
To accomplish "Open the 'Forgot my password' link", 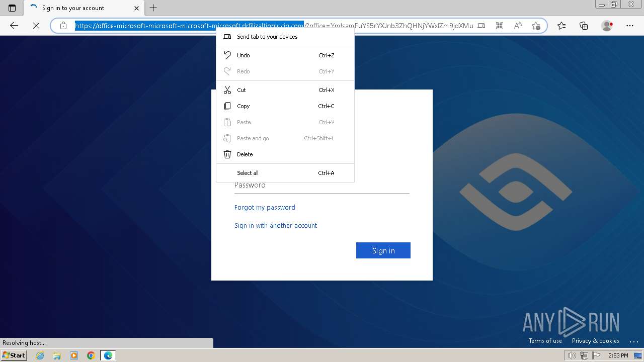I will [x=265, y=207].
